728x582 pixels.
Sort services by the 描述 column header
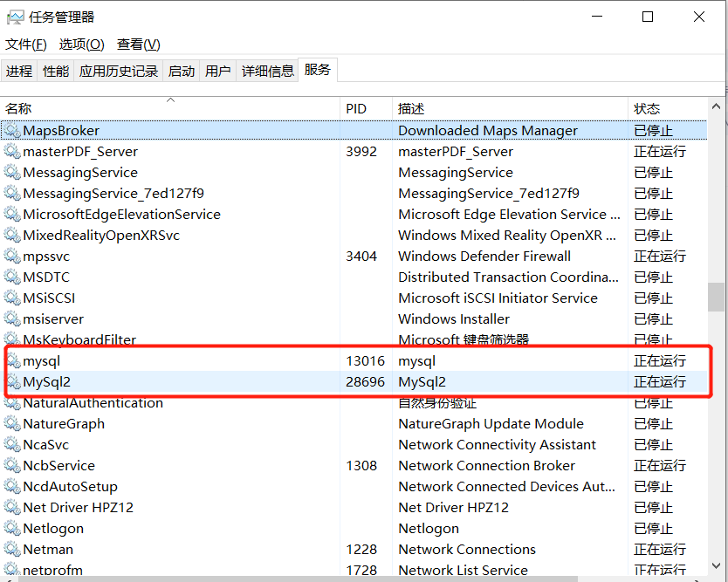click(x=511, y=108)
